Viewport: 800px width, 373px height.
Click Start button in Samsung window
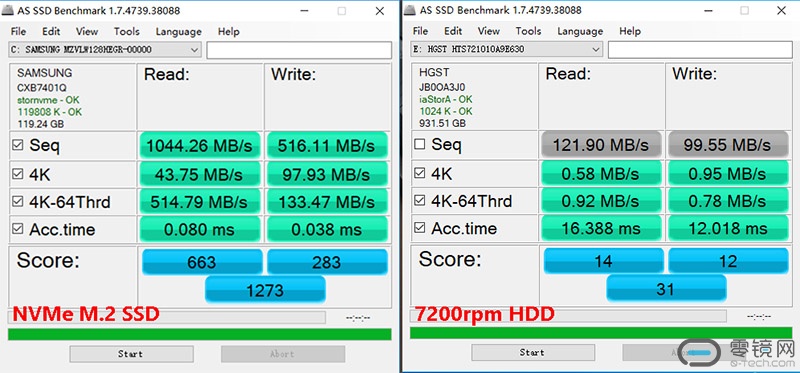tap(131, 354)
